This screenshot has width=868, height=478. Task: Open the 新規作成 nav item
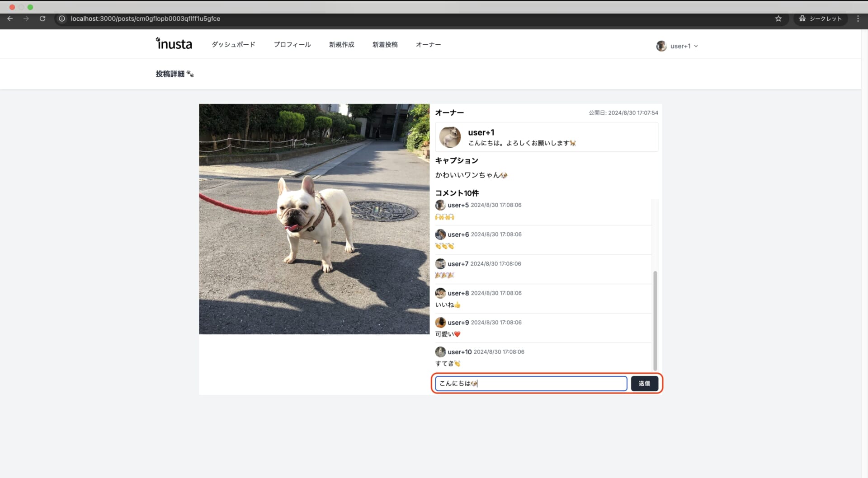coord(341,44)
